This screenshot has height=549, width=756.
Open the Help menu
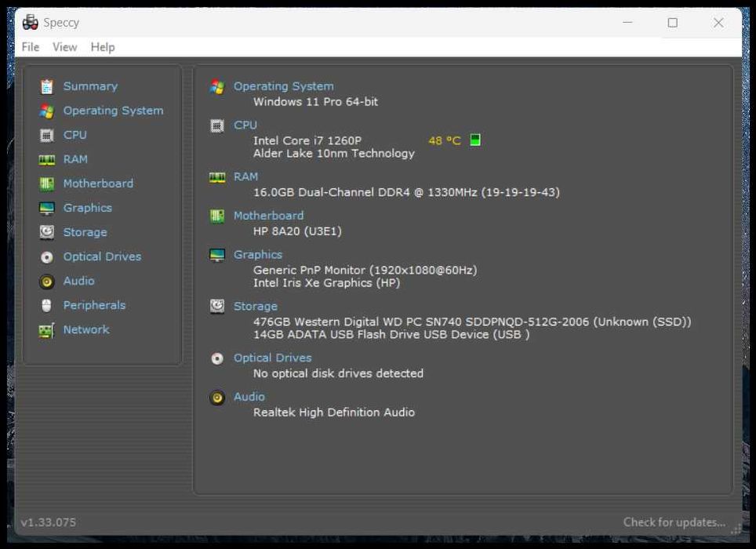[103, 47]
